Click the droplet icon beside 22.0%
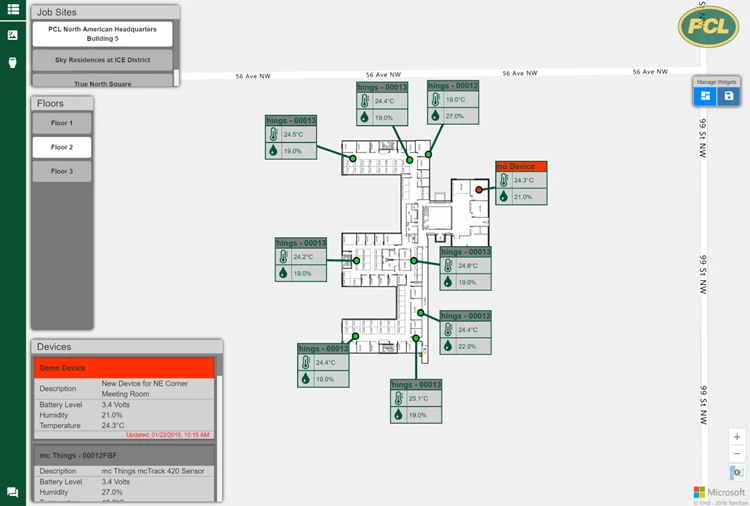Viewport: 750px width, 506px height. tap(448, 346)
